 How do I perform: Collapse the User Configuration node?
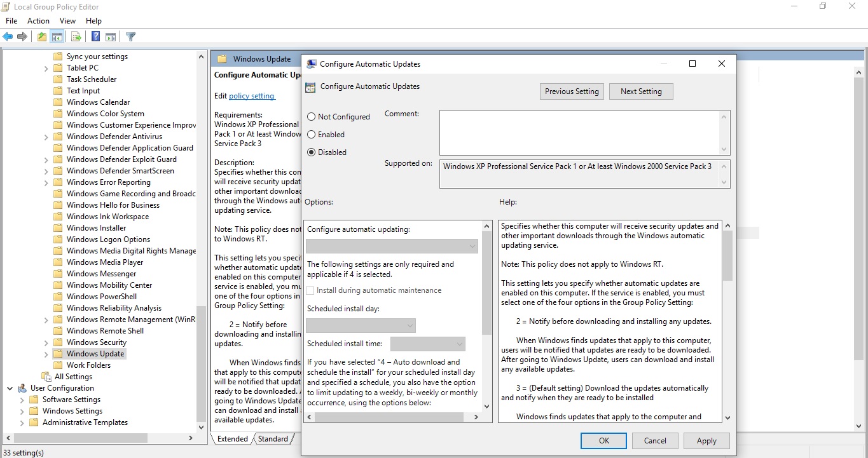[x=10, y=388]
